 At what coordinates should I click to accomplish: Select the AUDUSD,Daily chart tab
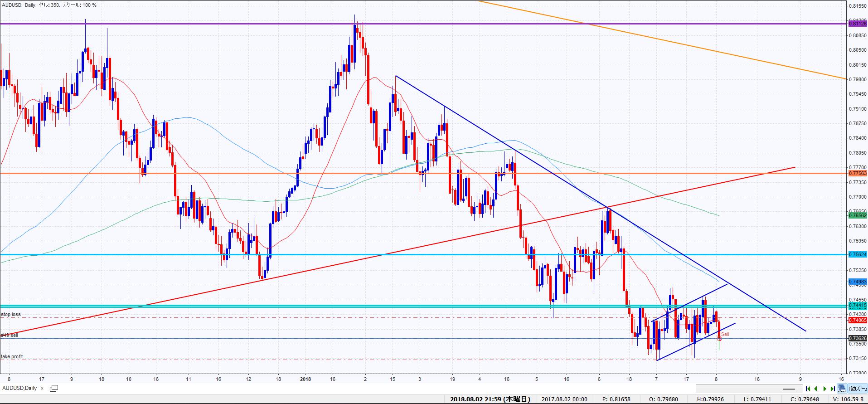20,388
